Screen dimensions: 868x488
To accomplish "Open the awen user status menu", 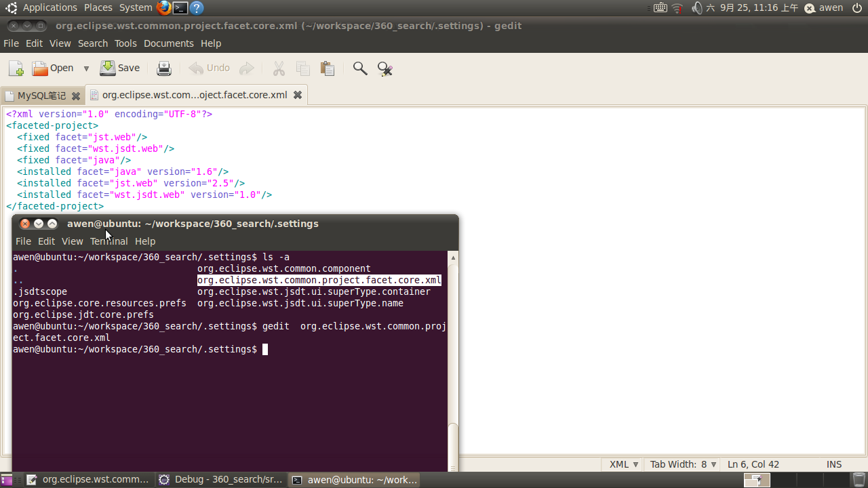I will [x=823, y=8].
